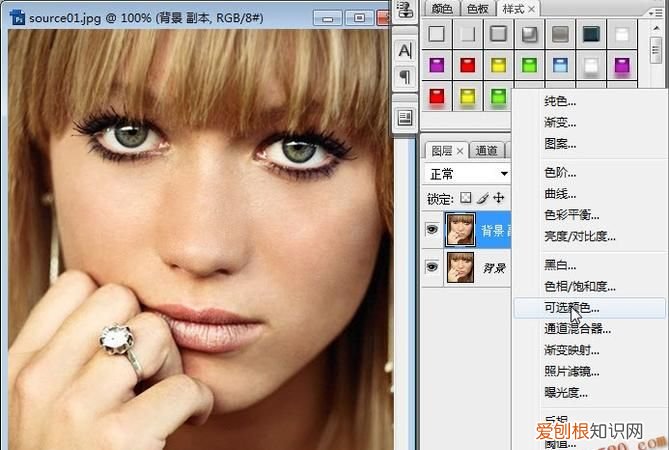Open the 正常 blend mode dropdown
This screenshot has width=669, height=450.
[466, 174]
